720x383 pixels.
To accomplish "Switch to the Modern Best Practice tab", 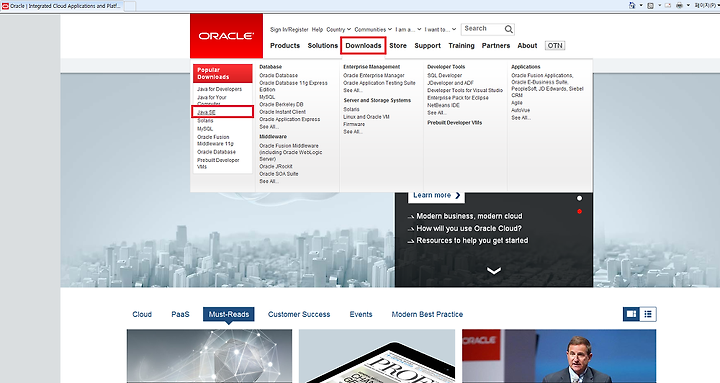I will pos(427,314).
